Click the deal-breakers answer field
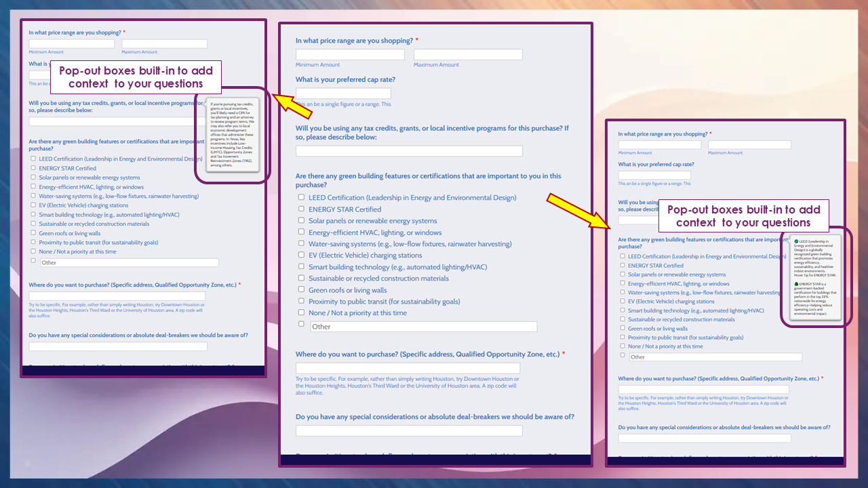The width and height of the screenshot is (868, 488). [x=409, y=430]
